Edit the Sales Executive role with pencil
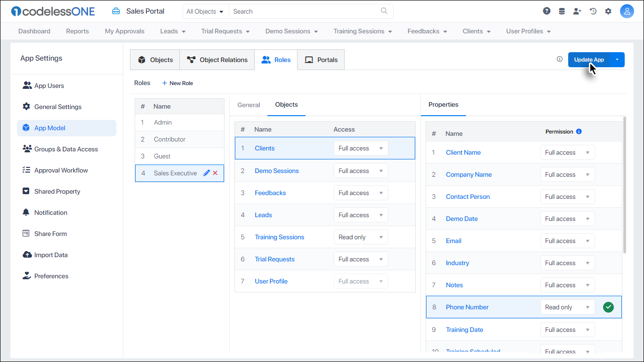 [206, 173]
